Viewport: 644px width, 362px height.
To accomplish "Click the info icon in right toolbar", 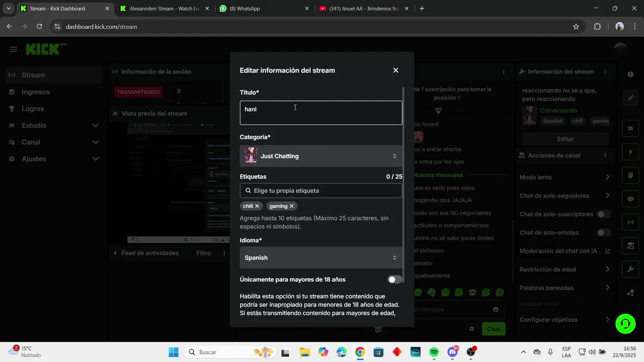I will (x=630, y=74).
